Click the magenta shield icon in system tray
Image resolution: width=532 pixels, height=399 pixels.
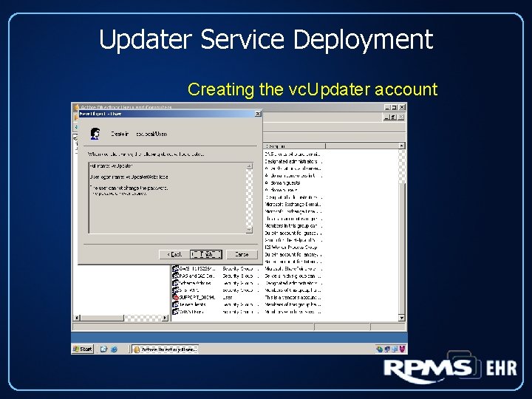402,349
